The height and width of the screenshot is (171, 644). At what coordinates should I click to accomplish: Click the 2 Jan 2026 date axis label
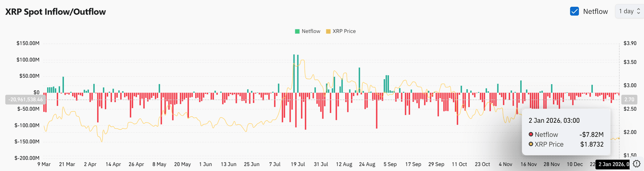tap(613, 164)
